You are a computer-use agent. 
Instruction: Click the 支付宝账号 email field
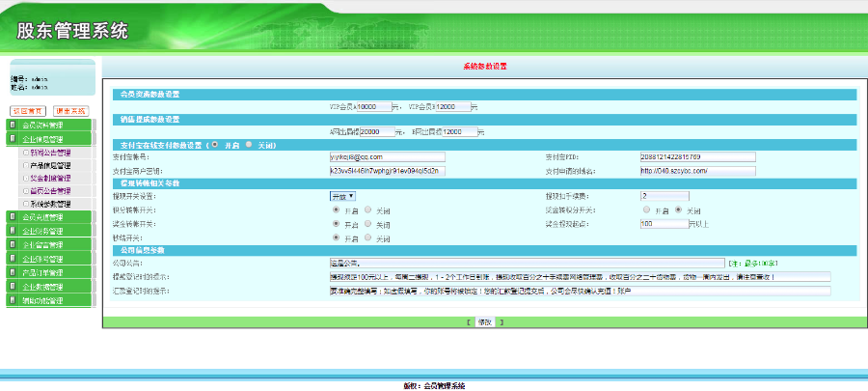(x=388, y=157)
